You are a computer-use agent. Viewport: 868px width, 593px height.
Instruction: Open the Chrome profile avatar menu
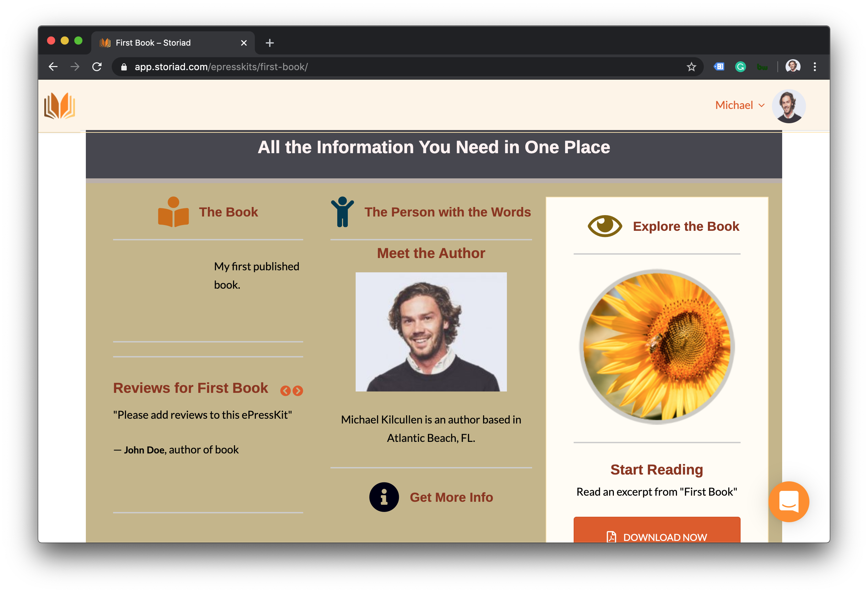coord(793,67)
